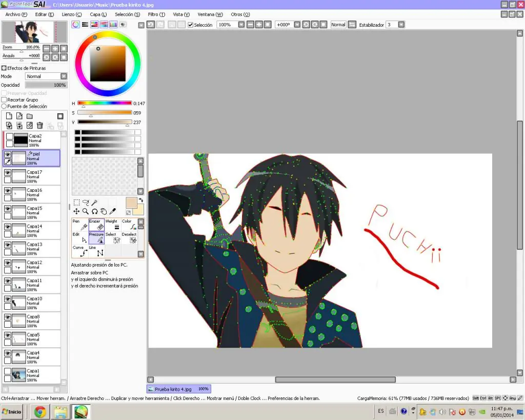Choose the Deselect eraser tool

(x=129, y=238)
